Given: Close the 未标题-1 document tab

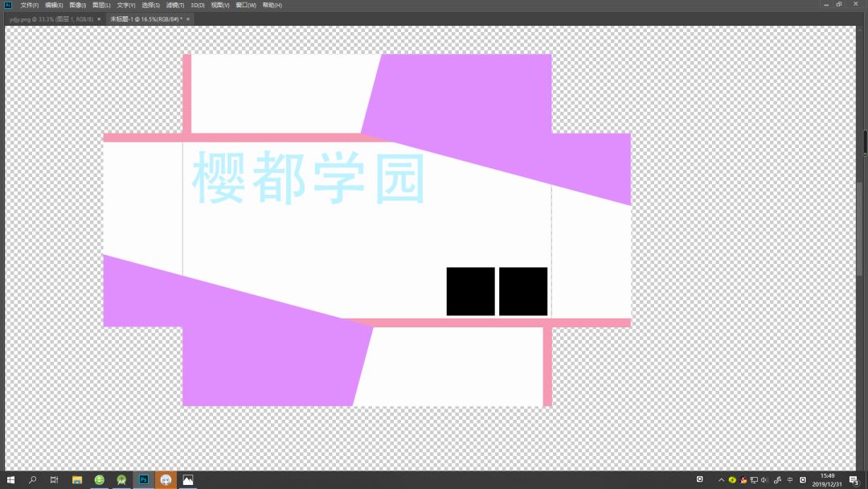Looking at the screenshot, I should point(187,18).
